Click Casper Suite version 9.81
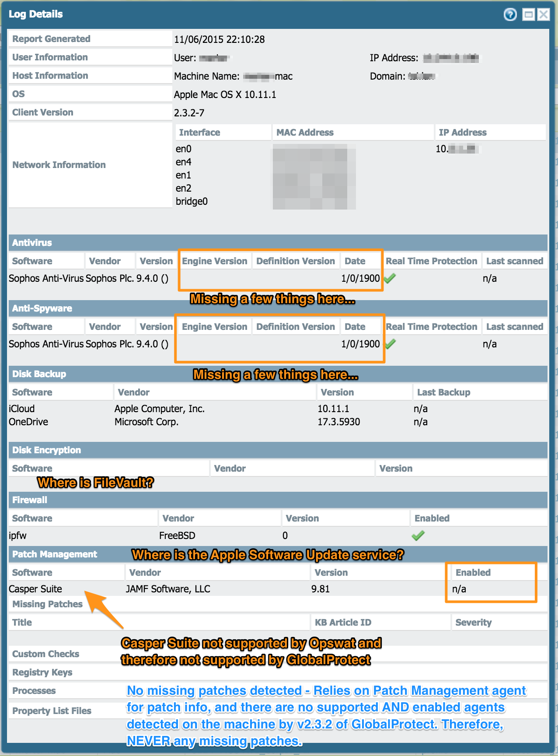This screenshot has width=558, height=756. 321,589
